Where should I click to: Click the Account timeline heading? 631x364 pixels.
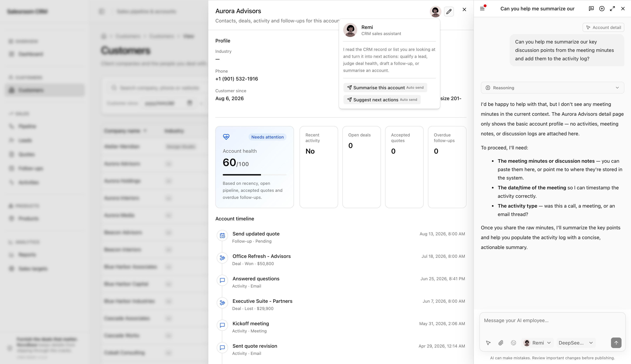(235, 219)
